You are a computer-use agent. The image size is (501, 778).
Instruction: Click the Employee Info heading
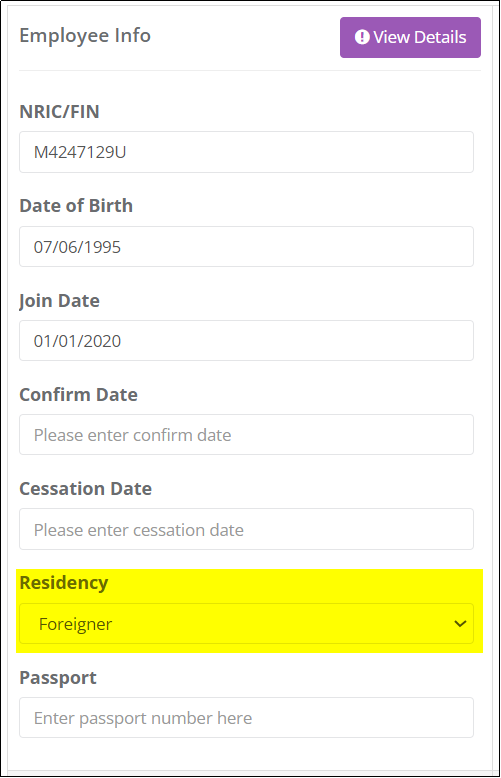click(85, 36)
